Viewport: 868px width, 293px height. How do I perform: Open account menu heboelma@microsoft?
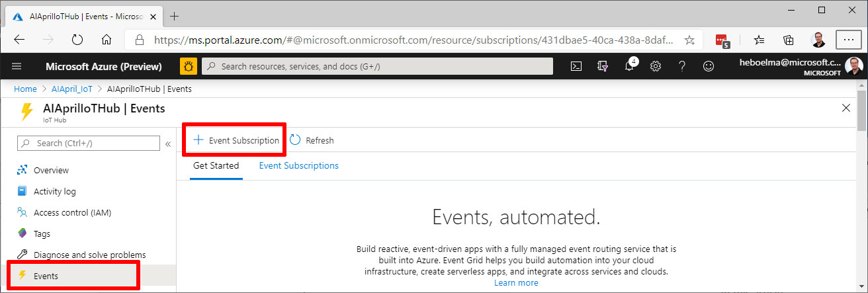(801, 66)
